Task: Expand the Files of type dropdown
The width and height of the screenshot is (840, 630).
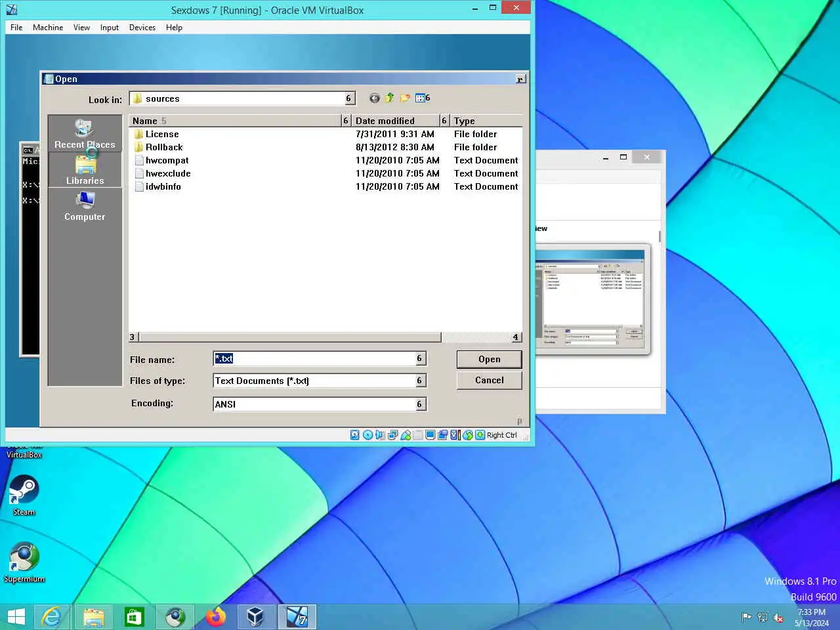Action: tap(419, 381)
